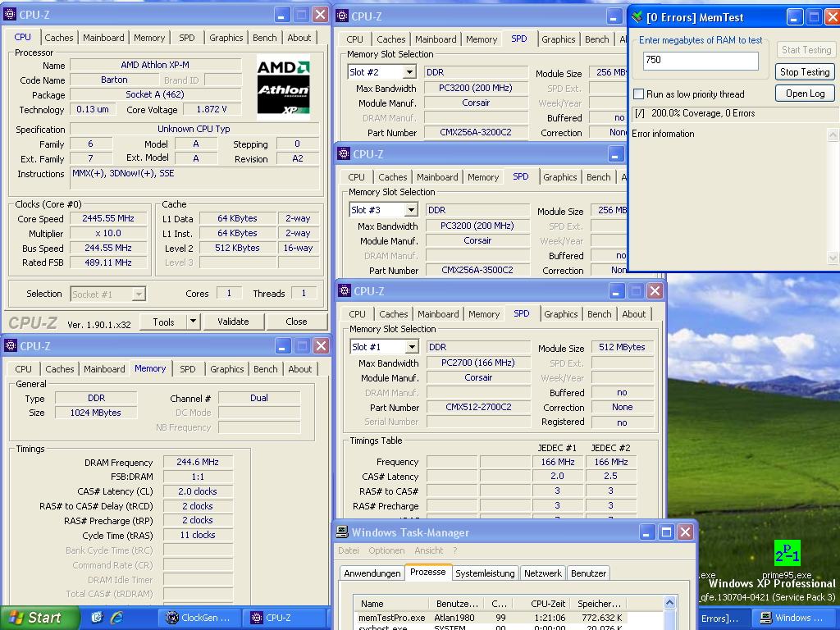Open the Slot #2 memory slot dropdown
This screenshot has height=630, width=840.
pos(409,72)
